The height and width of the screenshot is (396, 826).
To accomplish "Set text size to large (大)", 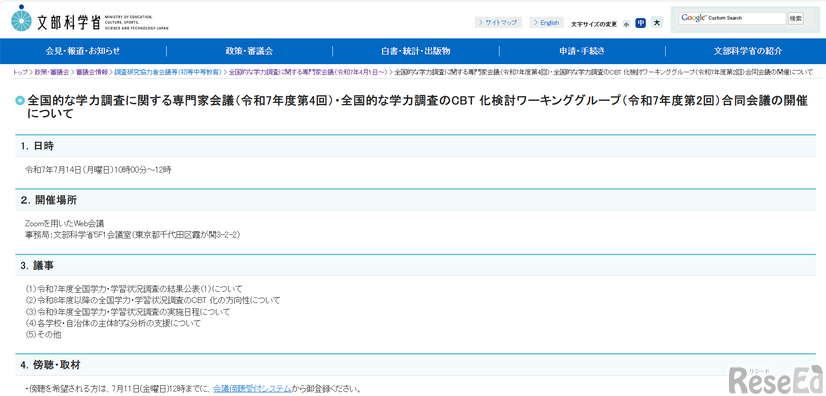I will coord(656,23).
